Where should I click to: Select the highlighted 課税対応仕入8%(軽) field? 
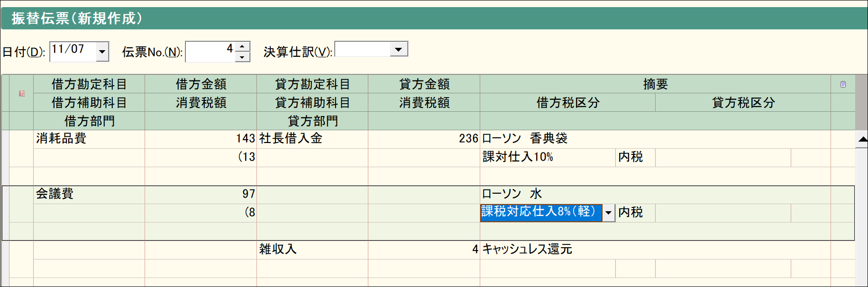coord(541,212)
